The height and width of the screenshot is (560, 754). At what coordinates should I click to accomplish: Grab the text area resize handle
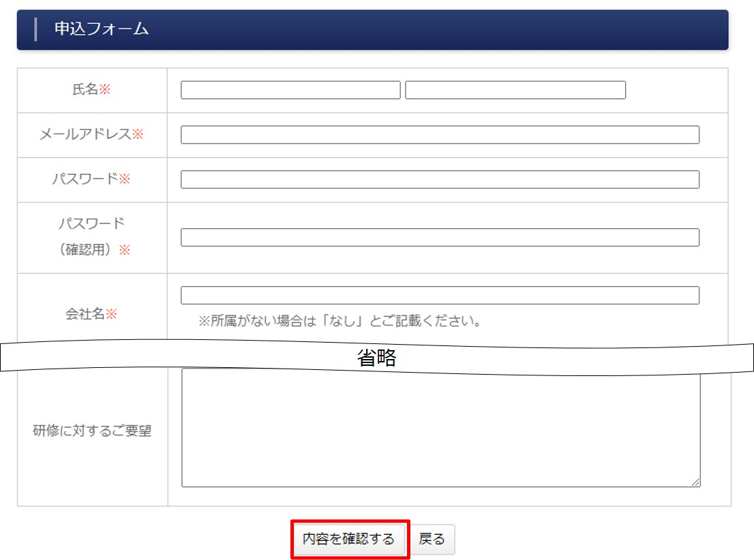click(x=695, y=482)
